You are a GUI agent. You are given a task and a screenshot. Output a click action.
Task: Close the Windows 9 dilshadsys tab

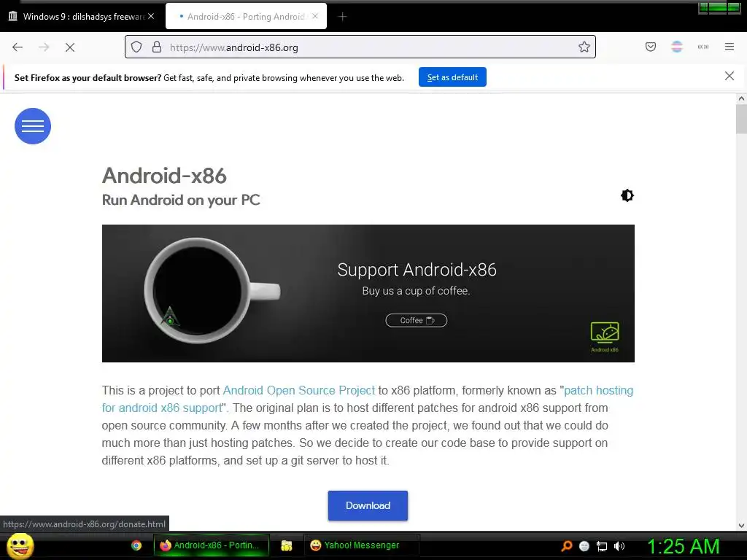pos(151,16)
